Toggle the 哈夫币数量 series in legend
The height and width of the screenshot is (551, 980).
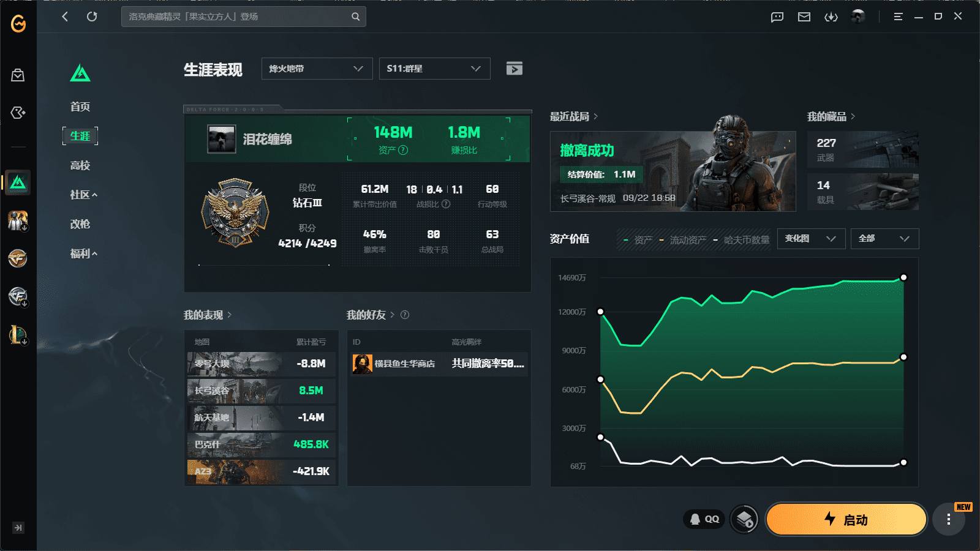point(741,240)
